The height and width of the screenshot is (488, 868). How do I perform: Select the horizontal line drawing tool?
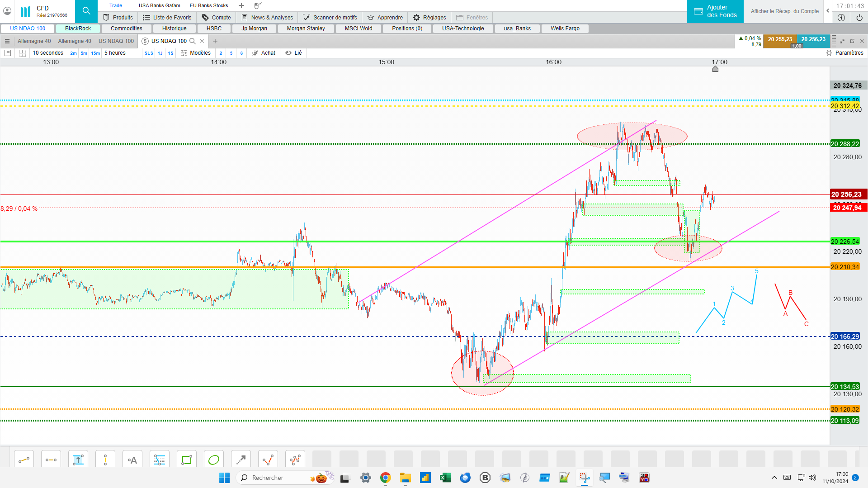click(x=51, y=460)
